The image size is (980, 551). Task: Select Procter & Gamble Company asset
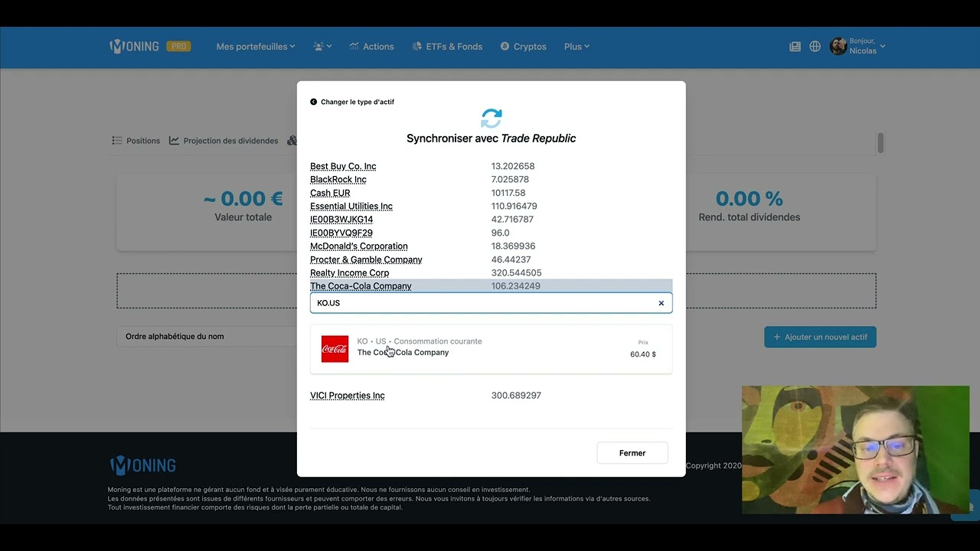click(x=366, y=259)
